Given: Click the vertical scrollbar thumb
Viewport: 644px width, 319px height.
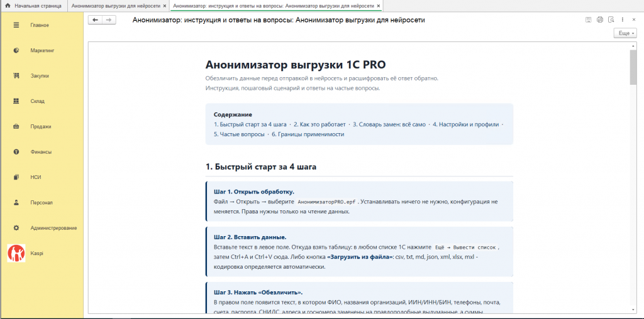Looking at the screenshot, I should [633, 68].
